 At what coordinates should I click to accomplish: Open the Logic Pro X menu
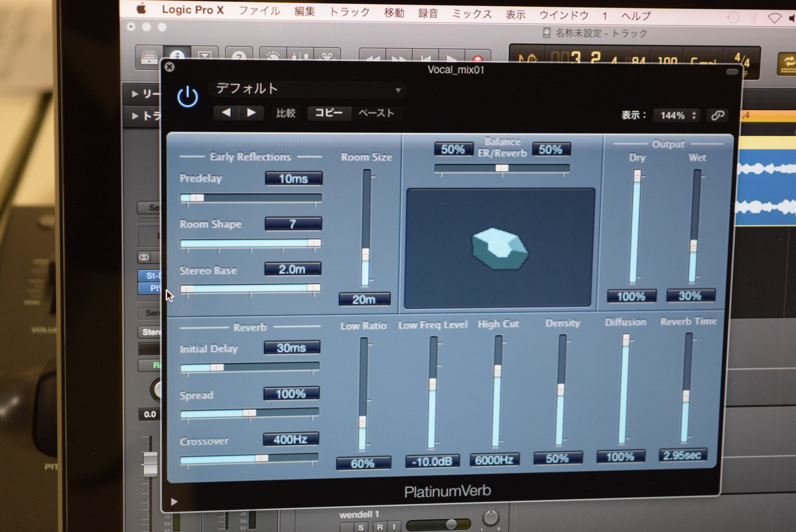pyautogui.click(x=193, y=10)
